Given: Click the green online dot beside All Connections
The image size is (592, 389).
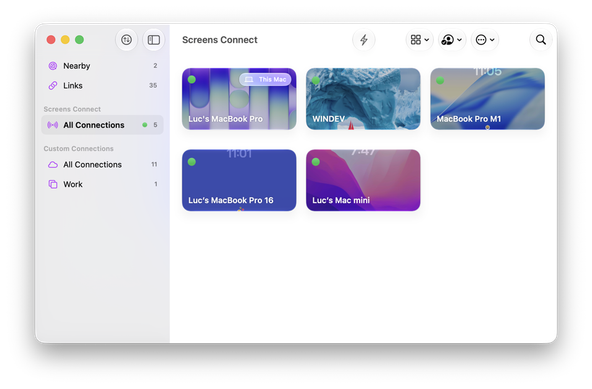Looking at the screenshot, I should 145,125.
